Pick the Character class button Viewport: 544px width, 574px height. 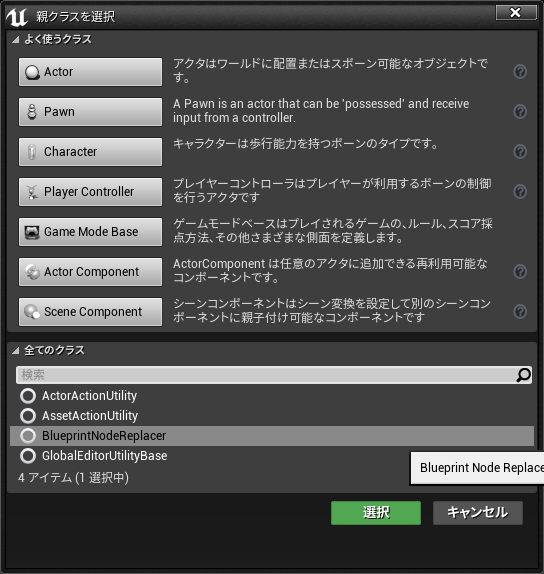point(90,152)
